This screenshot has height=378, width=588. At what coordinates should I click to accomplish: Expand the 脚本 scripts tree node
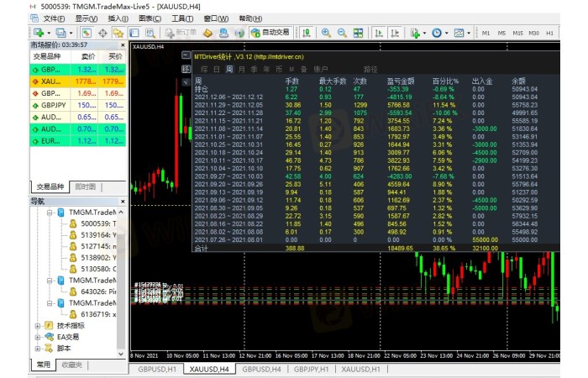tap(37, 349)
